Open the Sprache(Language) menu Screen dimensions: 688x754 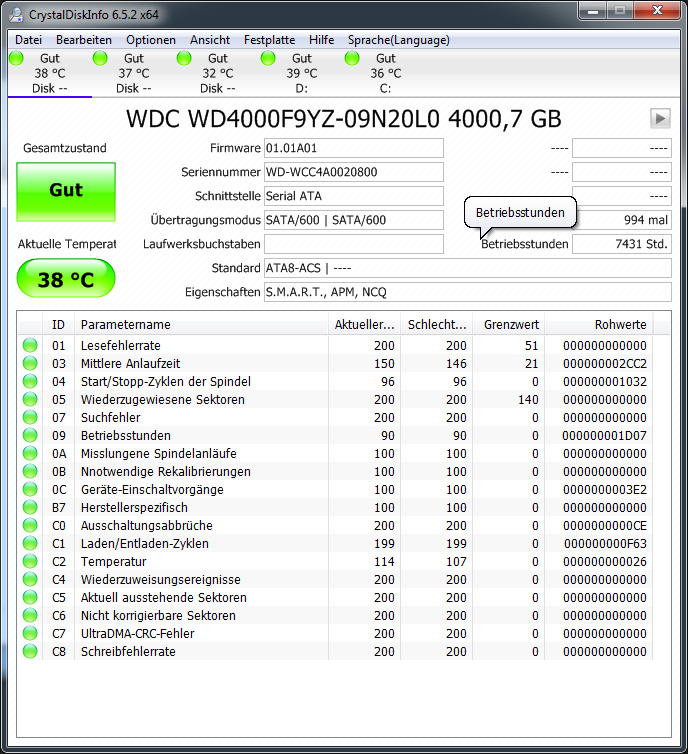pyautogui.click(x=399, y=40)
